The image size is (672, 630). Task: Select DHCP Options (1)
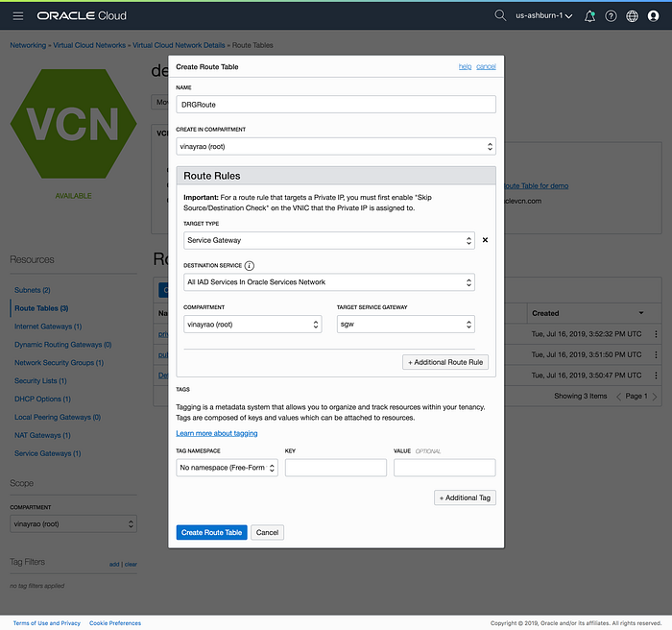[42, 399]
